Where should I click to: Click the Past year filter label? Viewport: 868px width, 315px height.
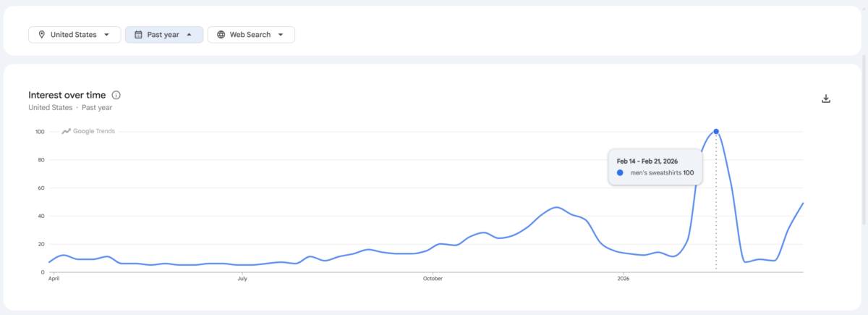[x=163, y=35]
